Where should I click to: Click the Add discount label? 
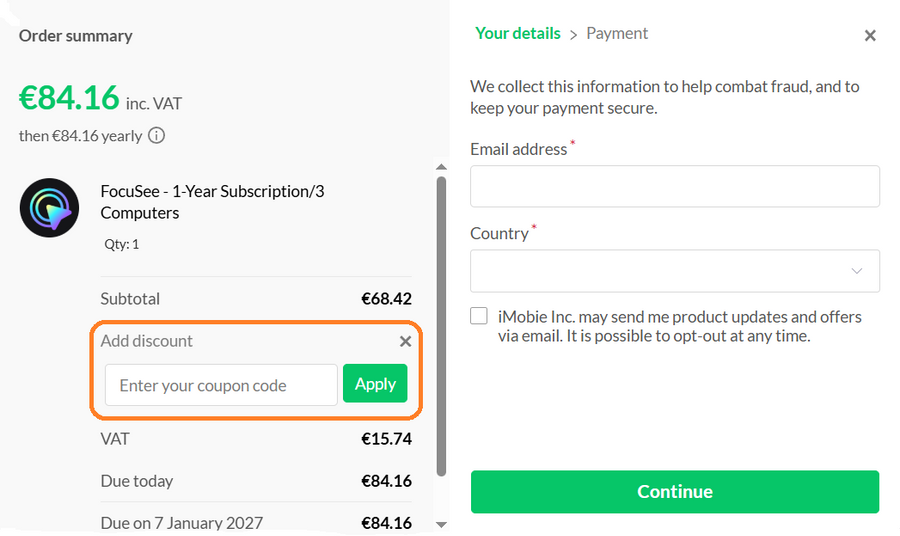[146, 341]
